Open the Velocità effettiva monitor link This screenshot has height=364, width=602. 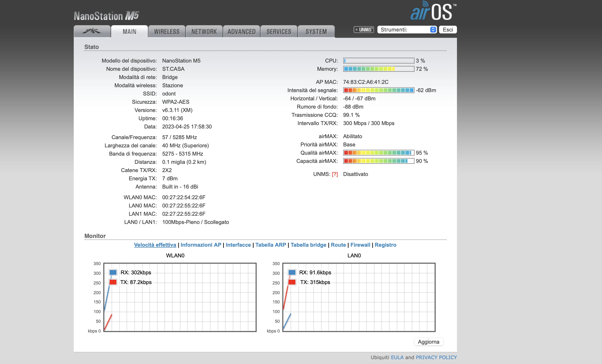pyautogui.click(x=155, y=245)
